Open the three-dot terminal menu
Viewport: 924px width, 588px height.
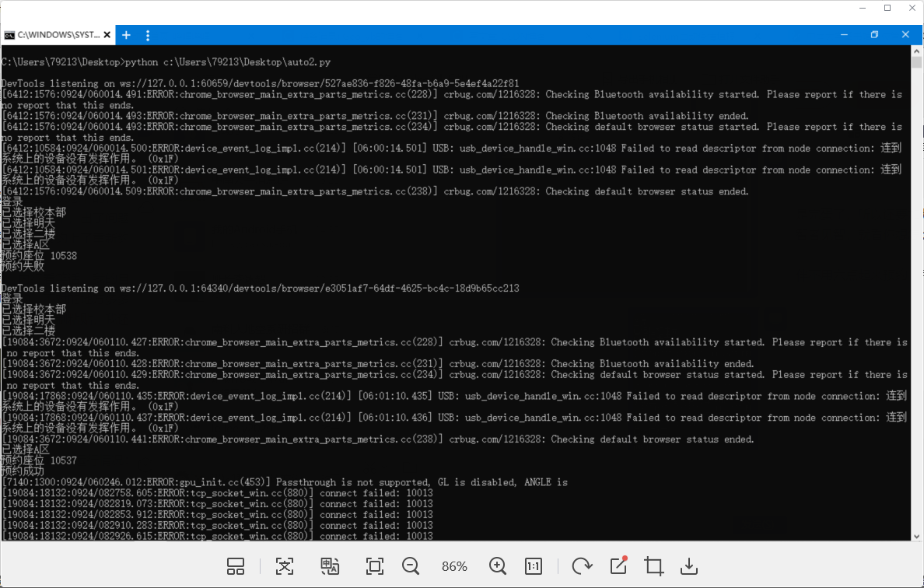[x=147, y=35]
